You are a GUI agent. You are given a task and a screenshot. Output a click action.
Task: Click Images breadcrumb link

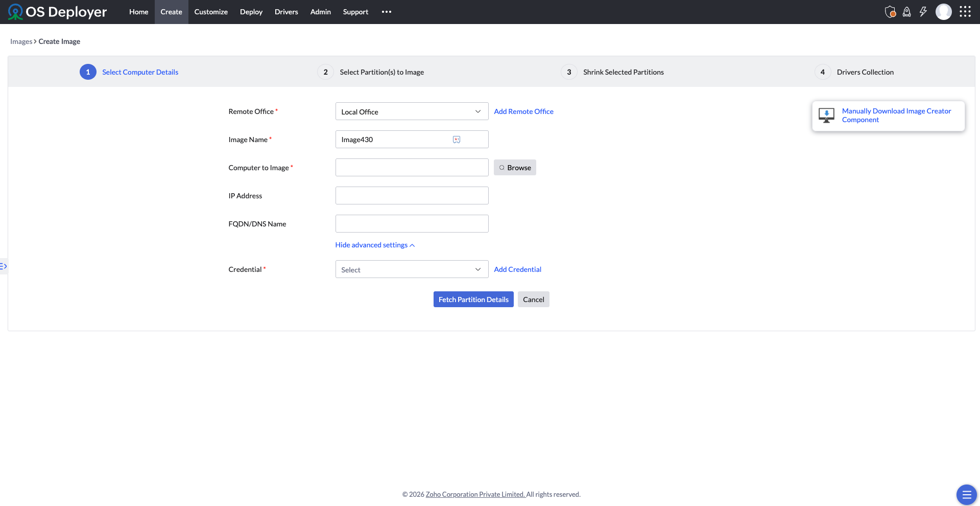(x=21, y=41)
